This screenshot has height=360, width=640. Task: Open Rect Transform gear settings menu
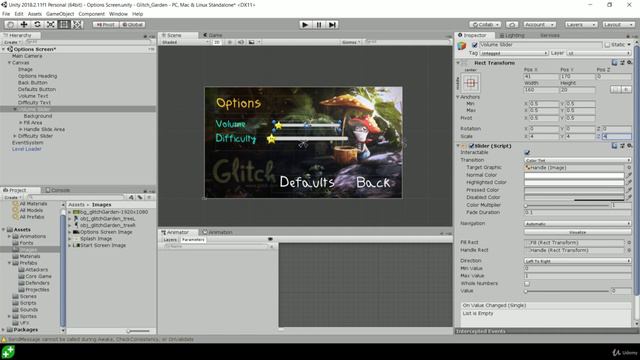(629, 62)
